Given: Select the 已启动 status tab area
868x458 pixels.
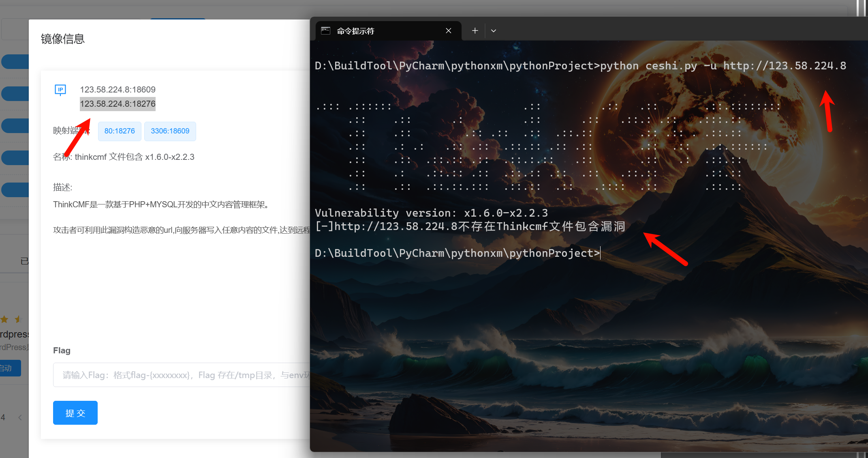Looking at the screenshot, I should pyautogui.click(x=24, y=261).
